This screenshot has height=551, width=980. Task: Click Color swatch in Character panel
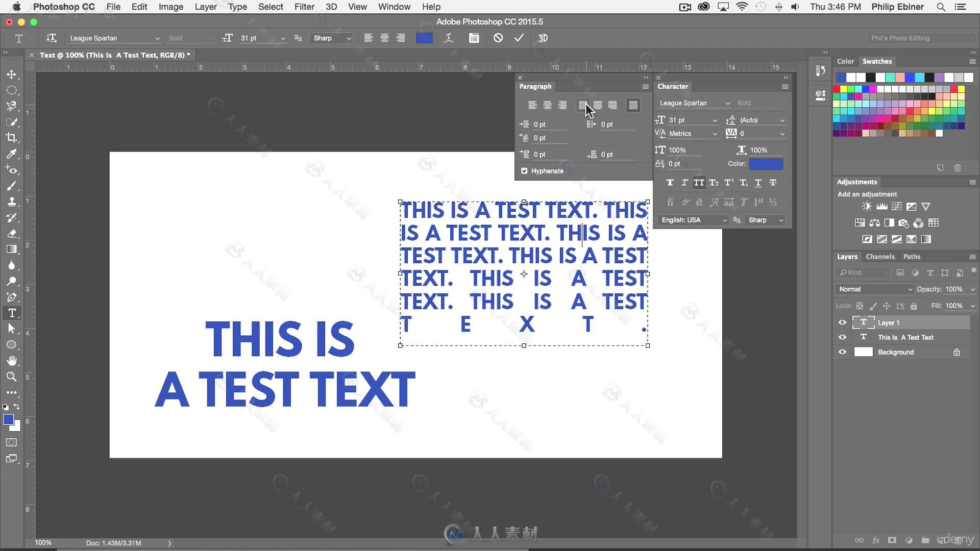coord(766,164)
